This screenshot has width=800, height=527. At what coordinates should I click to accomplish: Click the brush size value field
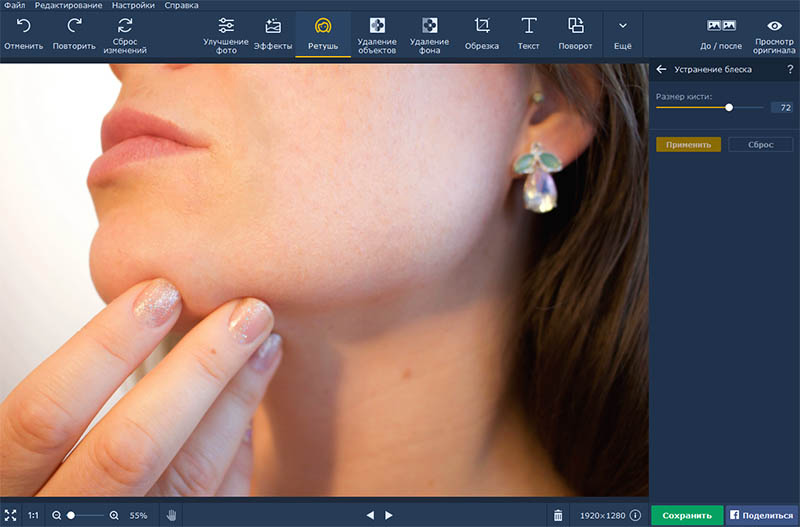pos(781,107)
